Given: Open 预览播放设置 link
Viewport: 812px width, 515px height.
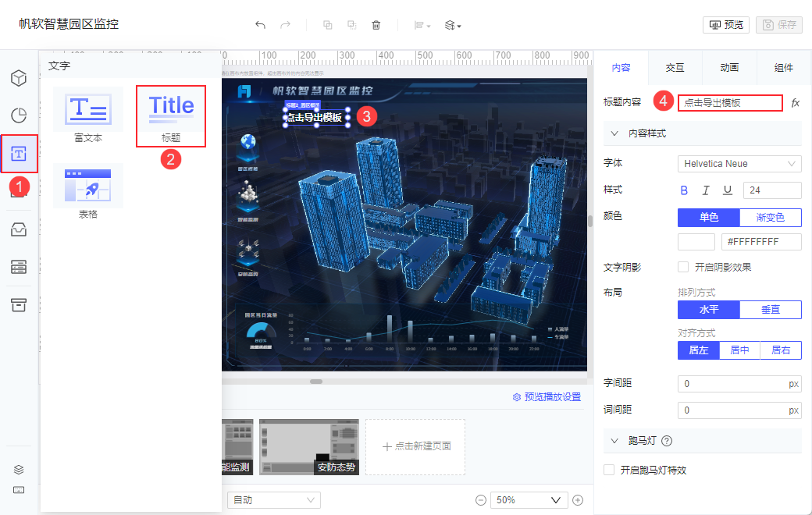Looking at the screenshot, I should tap(547, 397).
